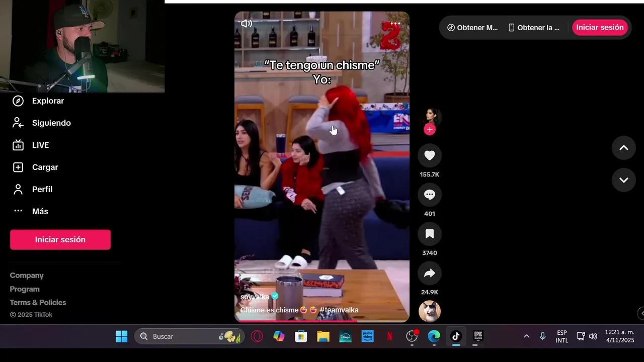Click the Perfil person icon
Viewport: 644px width, 362px height.
[18, 190]
